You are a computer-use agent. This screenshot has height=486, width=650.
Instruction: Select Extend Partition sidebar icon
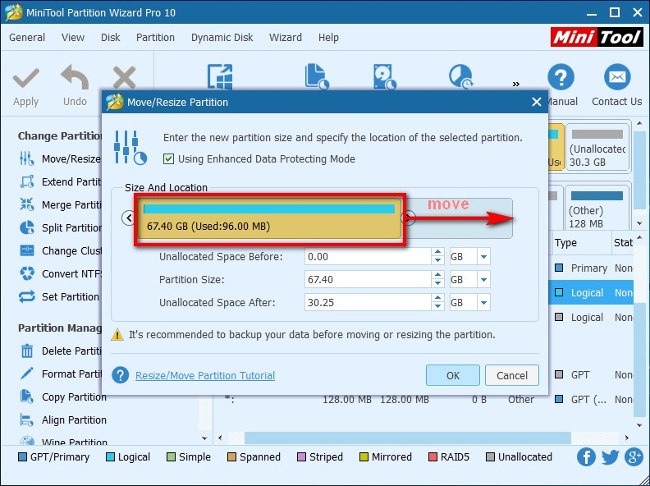pyautogui.click(x=27, y=182)
